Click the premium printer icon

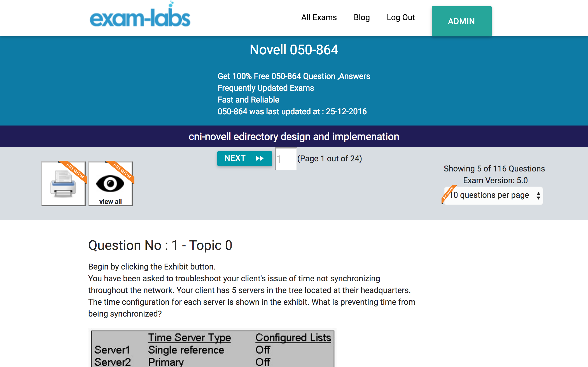[63, 184]
